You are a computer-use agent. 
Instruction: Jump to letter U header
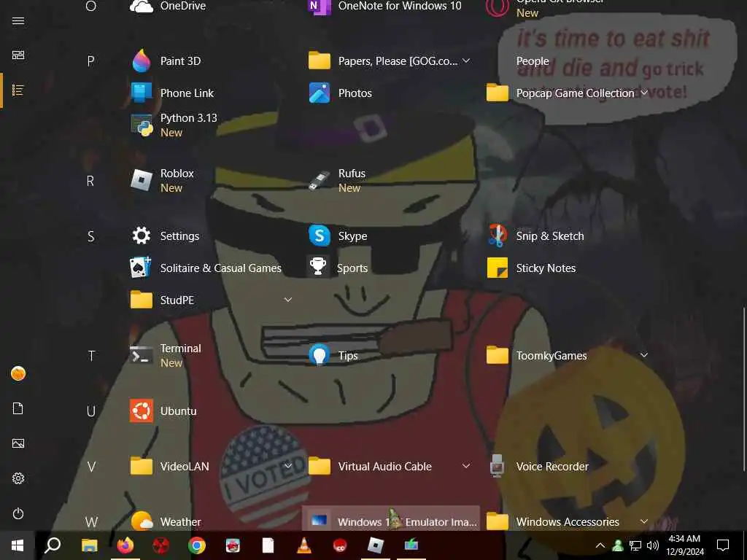pyautogui.click(x=91, y=411)
